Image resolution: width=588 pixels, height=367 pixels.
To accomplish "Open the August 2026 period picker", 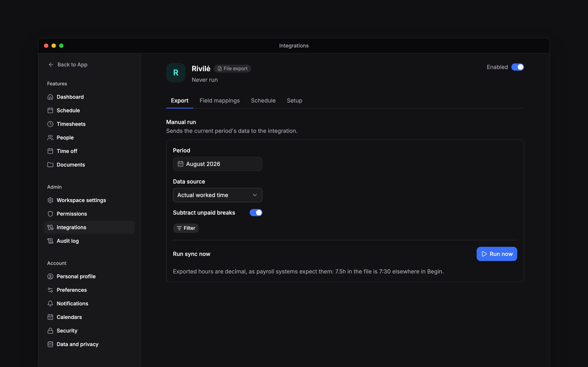I will (x=218, y=164).
